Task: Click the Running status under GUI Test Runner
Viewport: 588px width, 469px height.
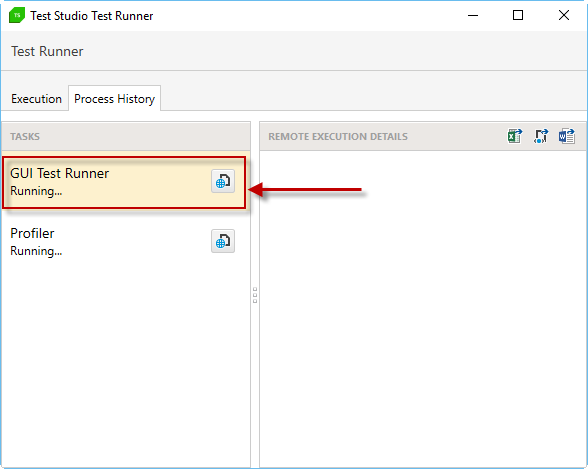Action: click(x=36, y=191)
